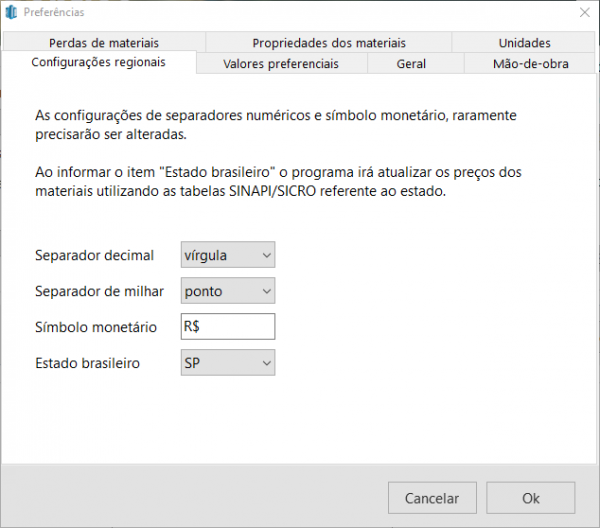Select the Mão-de-obra tab
The width and height of the screenshot is (600, 528).
point(528,64)
